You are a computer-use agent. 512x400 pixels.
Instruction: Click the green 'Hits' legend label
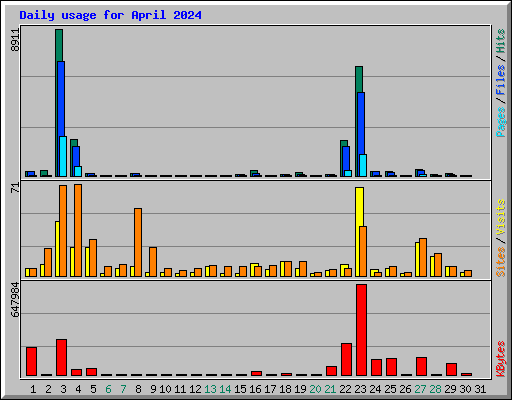(501, 41)
